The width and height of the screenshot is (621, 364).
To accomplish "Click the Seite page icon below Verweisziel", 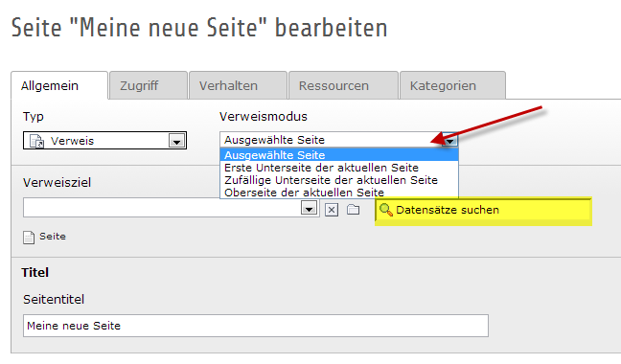I will tap(29, 237).
